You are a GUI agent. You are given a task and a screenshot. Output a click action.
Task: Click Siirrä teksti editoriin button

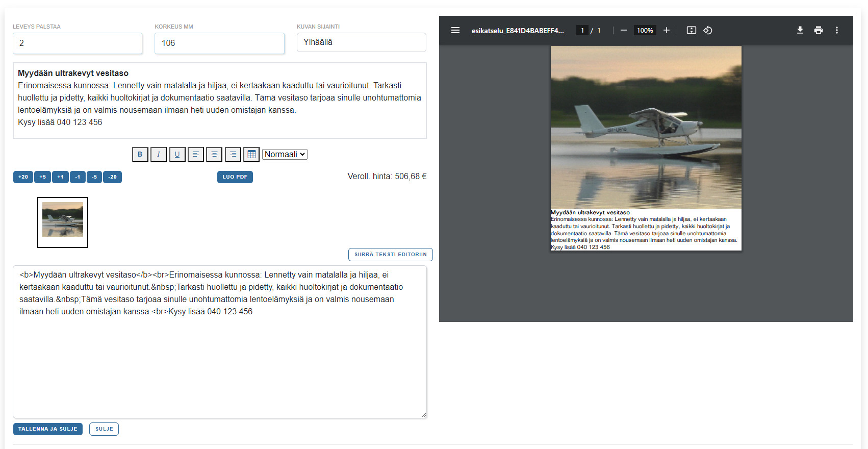click(391, 255)
